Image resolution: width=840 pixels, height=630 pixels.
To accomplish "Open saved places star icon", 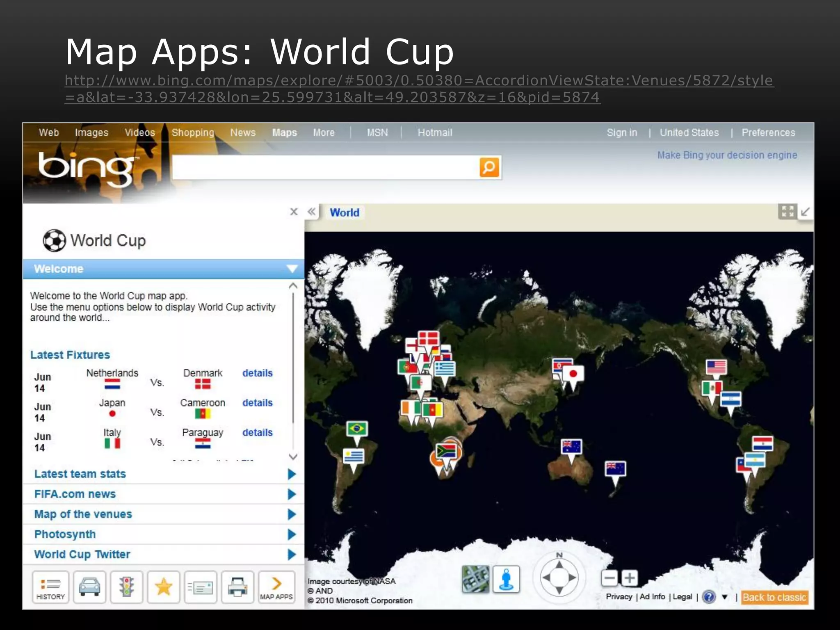I will [x=164, y=587].
